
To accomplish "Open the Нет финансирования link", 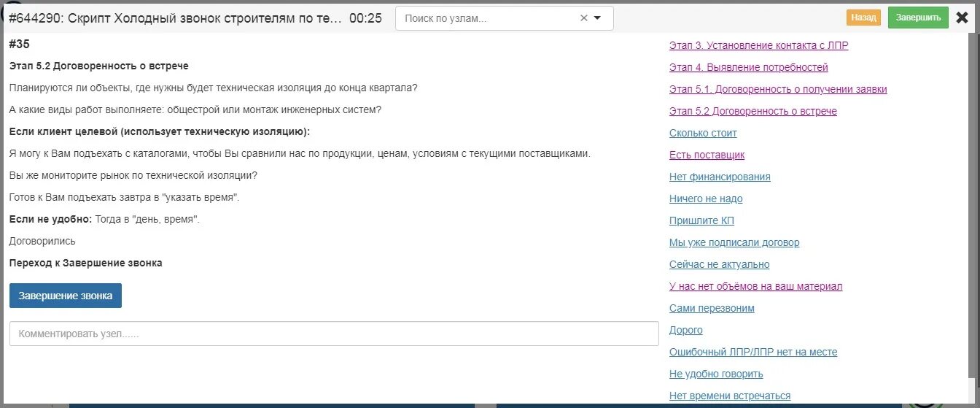I will (x=720, y=177).
